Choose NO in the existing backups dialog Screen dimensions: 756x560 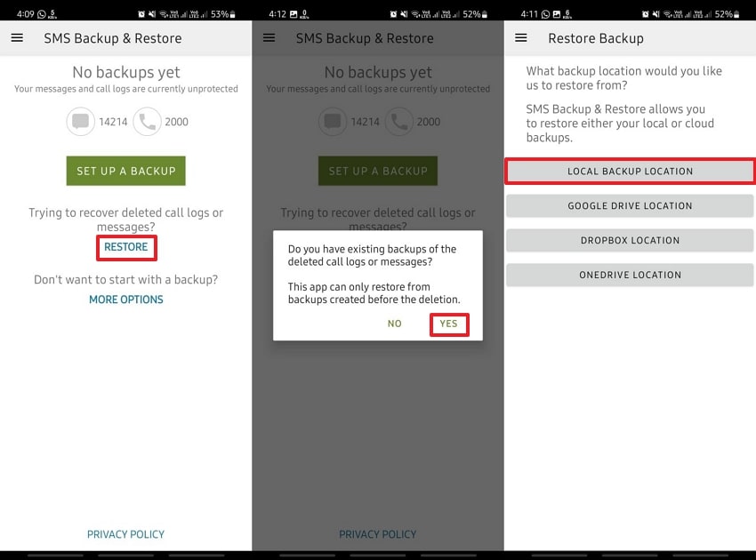tap(394, 324)
